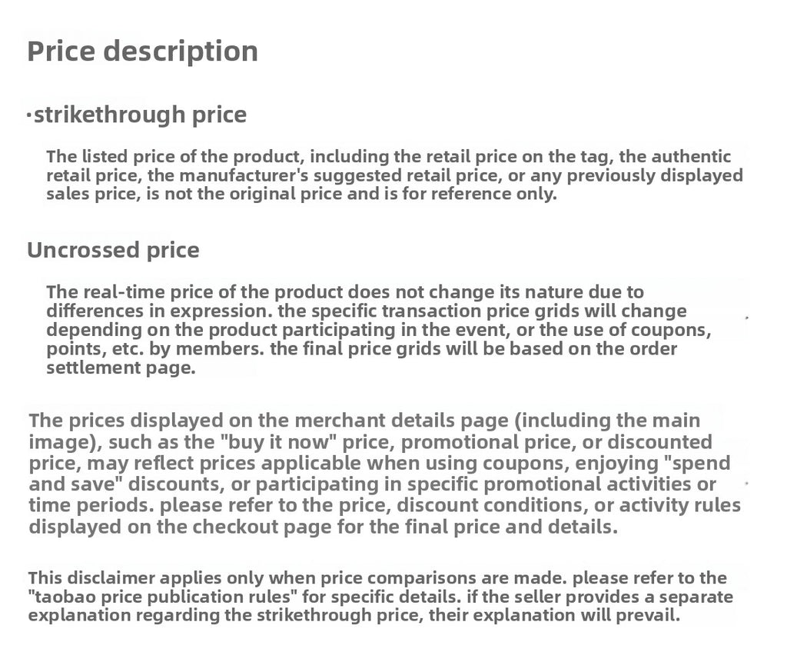Viewport: 787px width, 672px height.
Task: Click text 'their explanation will prevail.'
Action: click(554, 615)
